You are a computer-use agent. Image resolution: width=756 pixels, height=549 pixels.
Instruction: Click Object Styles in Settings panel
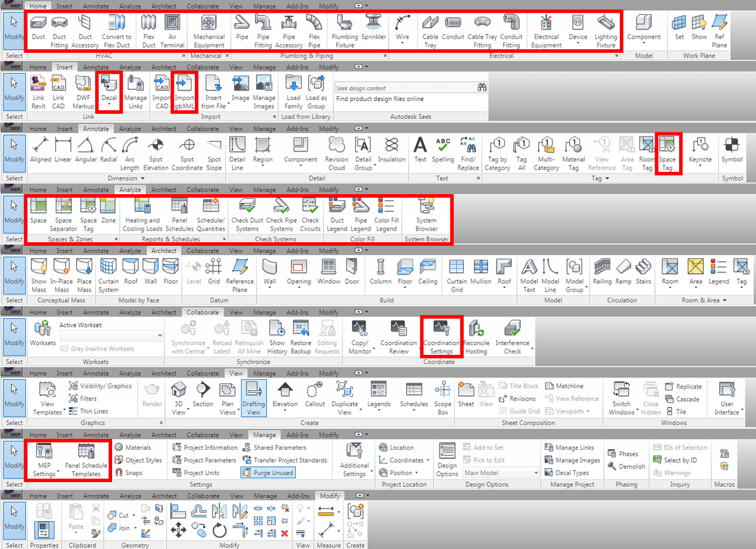click(x=138, y=460)
